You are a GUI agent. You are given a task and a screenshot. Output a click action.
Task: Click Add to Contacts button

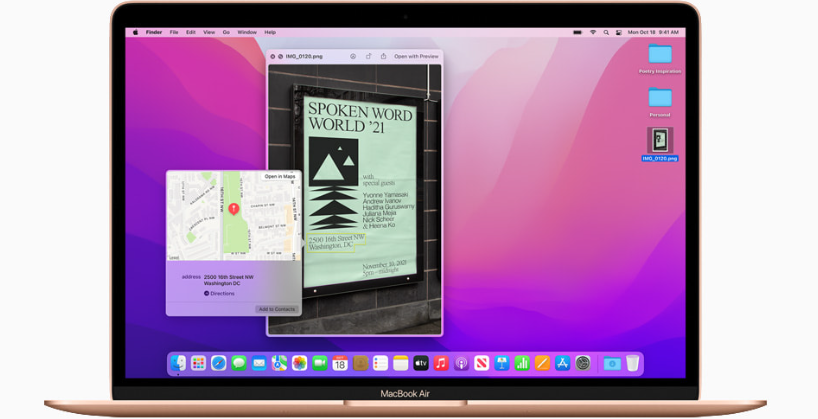[x=277, y=309]
